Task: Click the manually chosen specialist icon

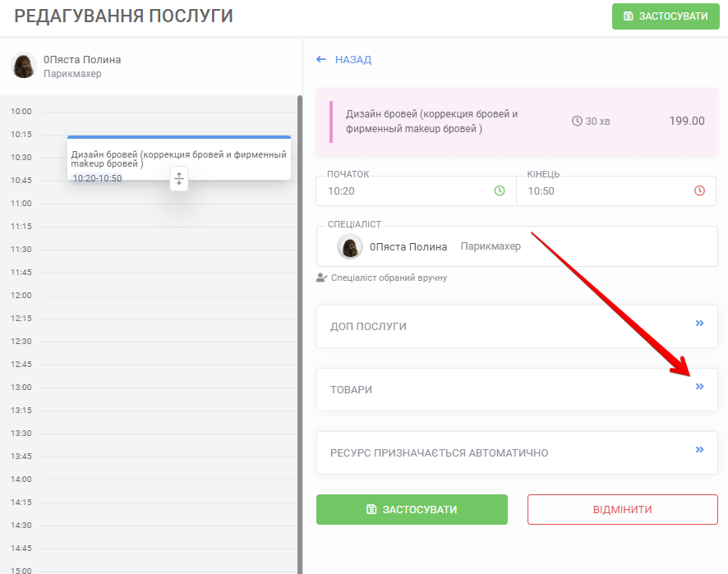Action: [322, 278]
